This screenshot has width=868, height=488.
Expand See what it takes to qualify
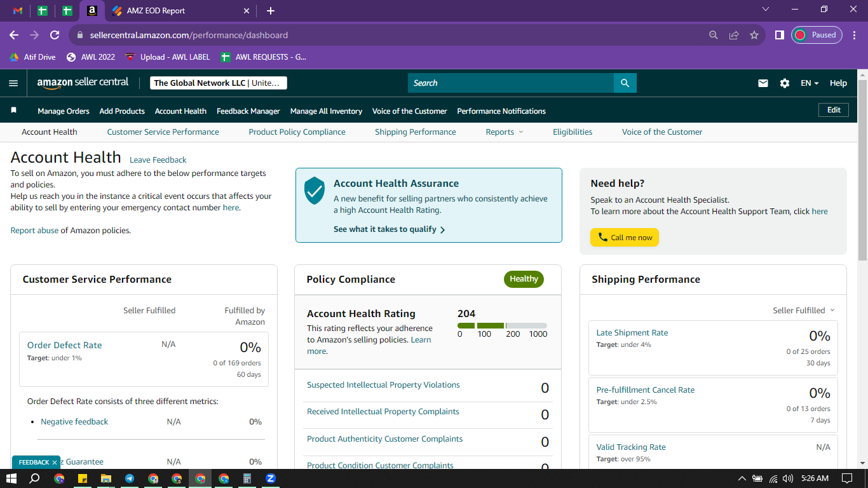390,229
